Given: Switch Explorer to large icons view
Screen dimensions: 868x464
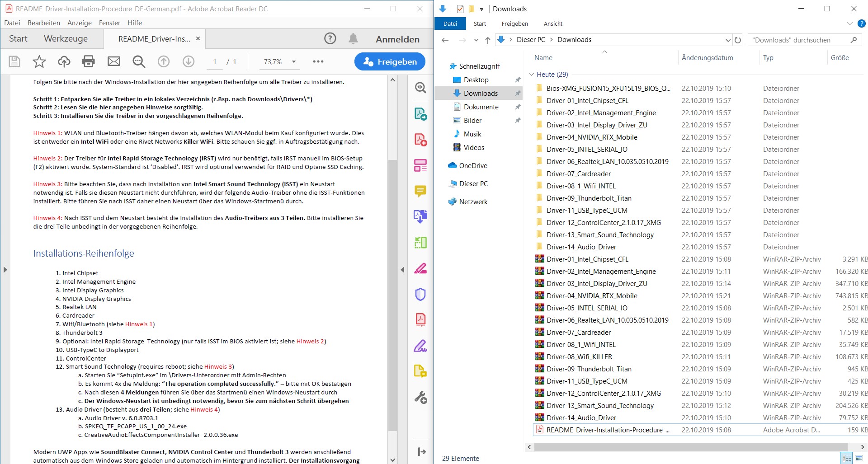Looking at the screenshot, I should (859, 458).
